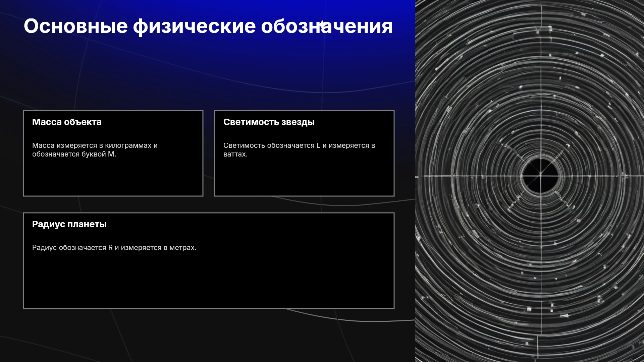Select the star trails image on the right
This screenshot has width=644, height=362.
[x=530, y=181]
